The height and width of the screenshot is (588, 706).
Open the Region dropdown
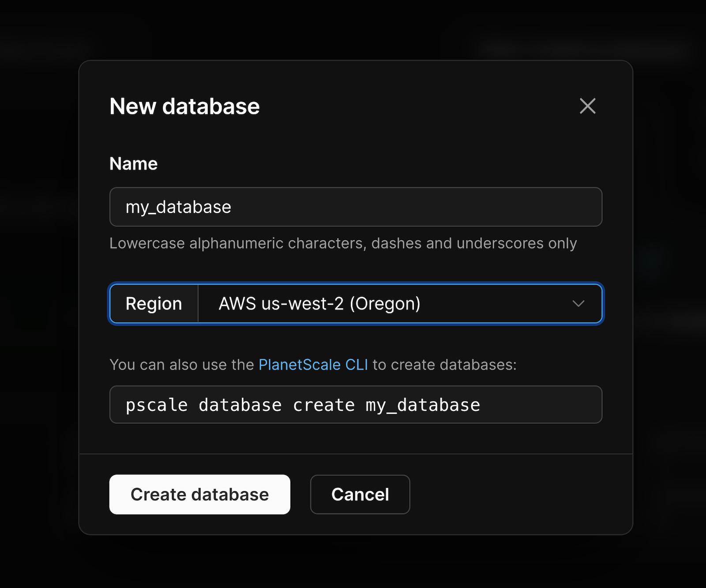tap(399, 304)
